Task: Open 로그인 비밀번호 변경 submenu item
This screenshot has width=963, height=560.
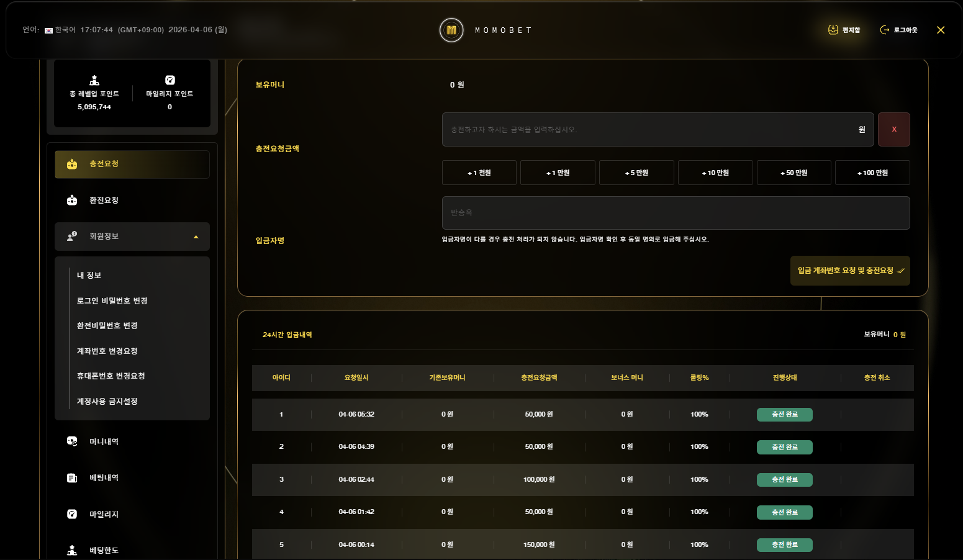Action: [x=112, y=300]
